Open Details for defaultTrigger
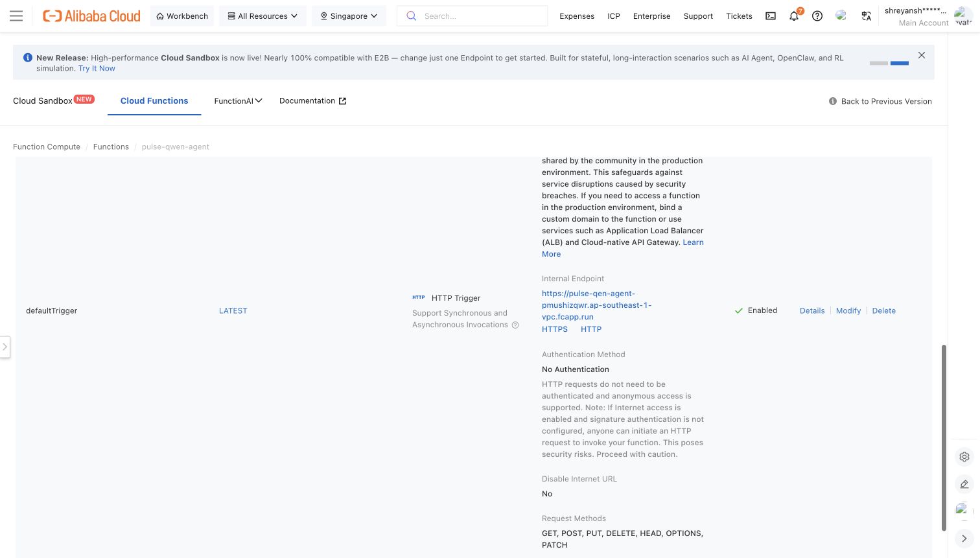 tap(812, 311)
